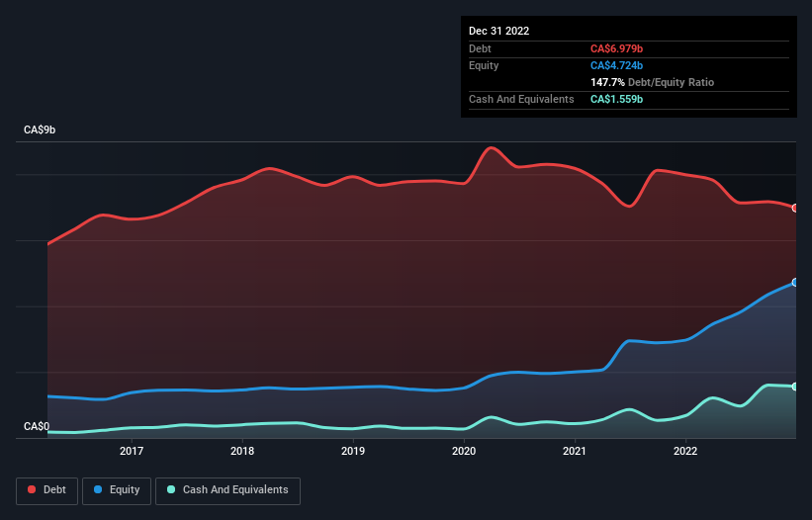
Task: Click the Equity row label in tooltip
Action: point(484,65)
